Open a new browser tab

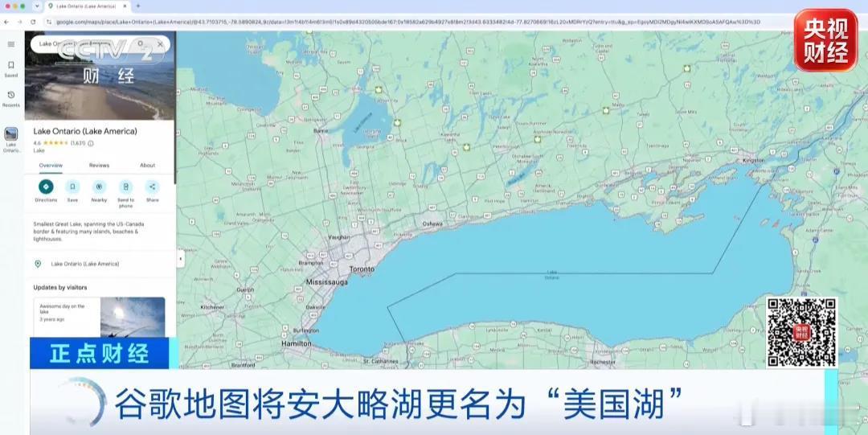click(138, 6)
